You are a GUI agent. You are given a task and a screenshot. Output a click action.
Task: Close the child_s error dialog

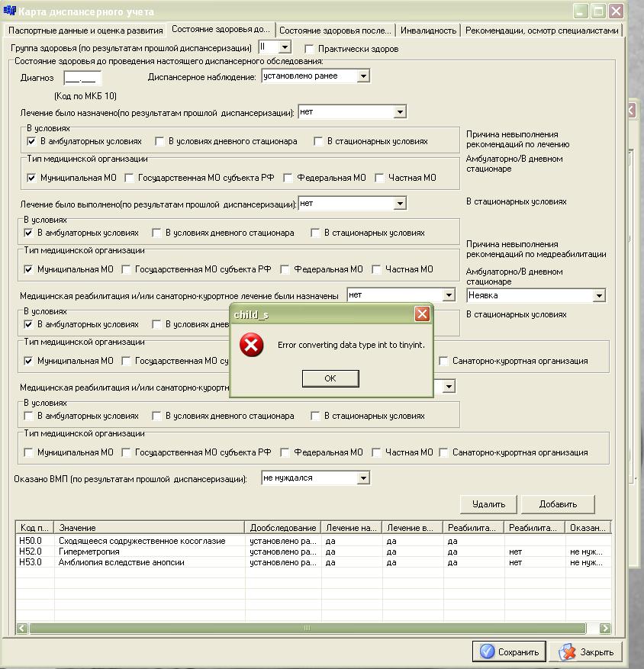point(422,314)
